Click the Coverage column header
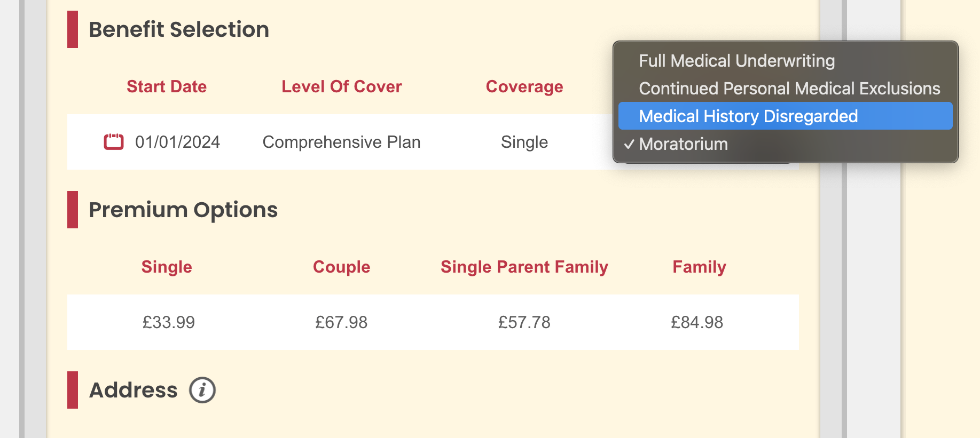980x438 pixels. (524, 86)
